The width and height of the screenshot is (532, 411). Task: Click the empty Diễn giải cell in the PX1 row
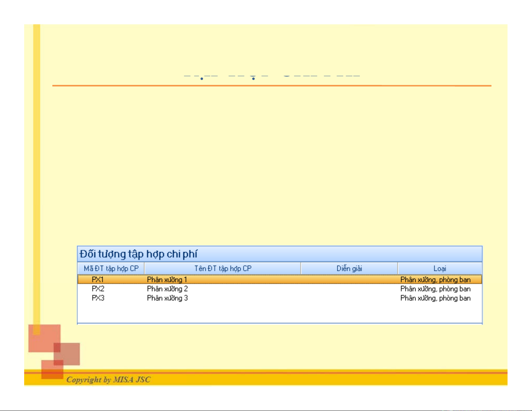click(x=349, y=279)
